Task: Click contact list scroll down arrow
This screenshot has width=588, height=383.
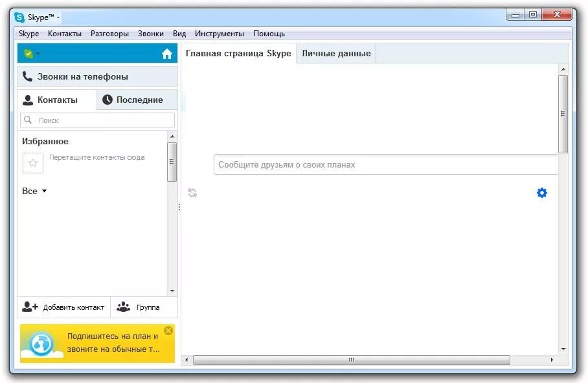Action: pos(172,291)
